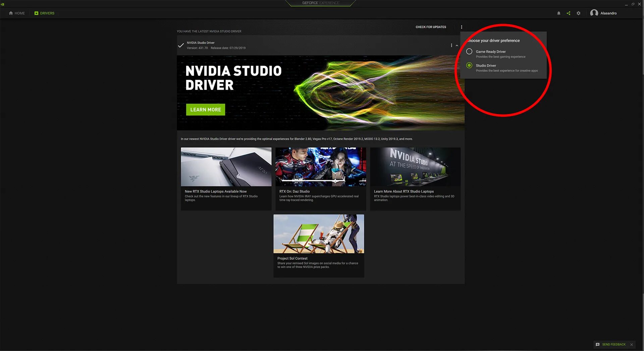Click the Send Feedback link
This screenshot has width=644, height=351.
(614, 344)
